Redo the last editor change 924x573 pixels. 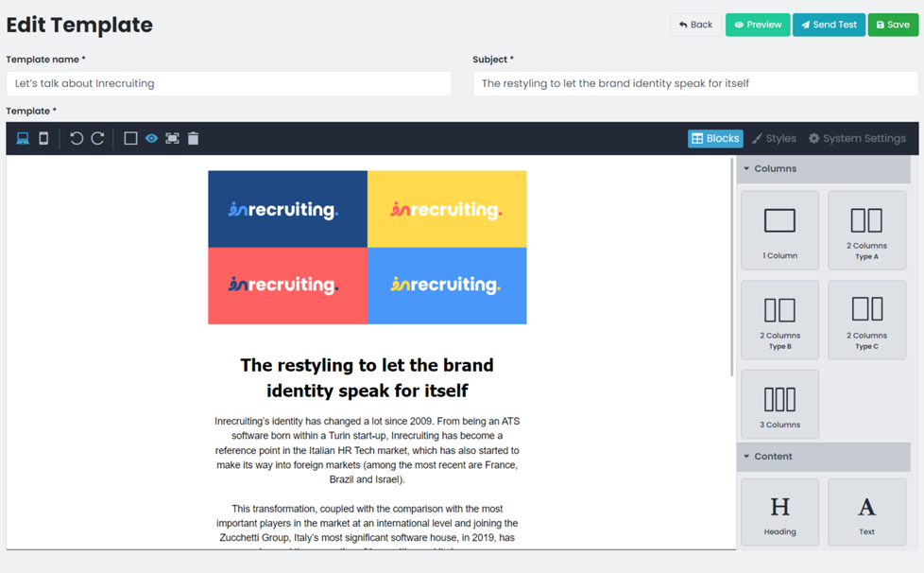click(98, 139)
